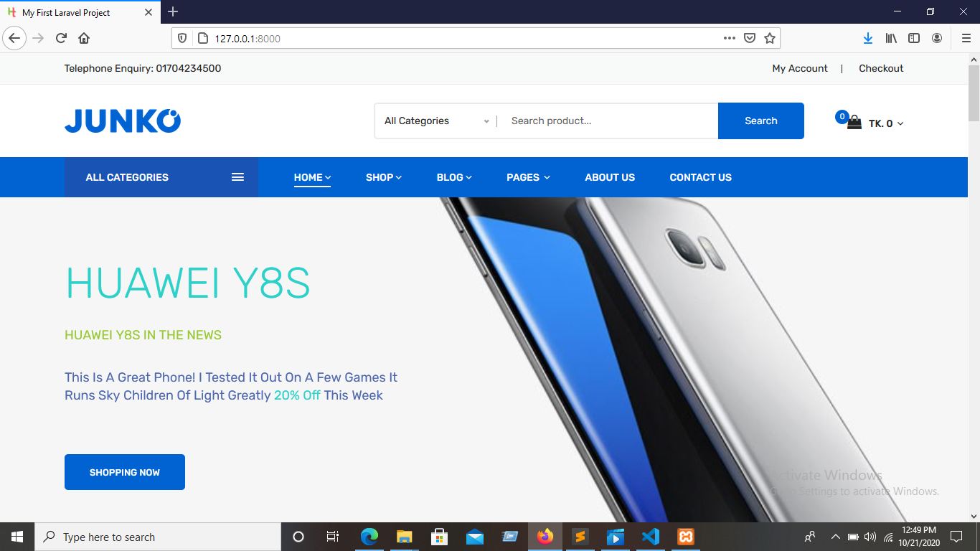Image resolution: width=980 pixels, height=551 pixels.
Task: Open the browser home page icon
Action: [x=84, y=38]
